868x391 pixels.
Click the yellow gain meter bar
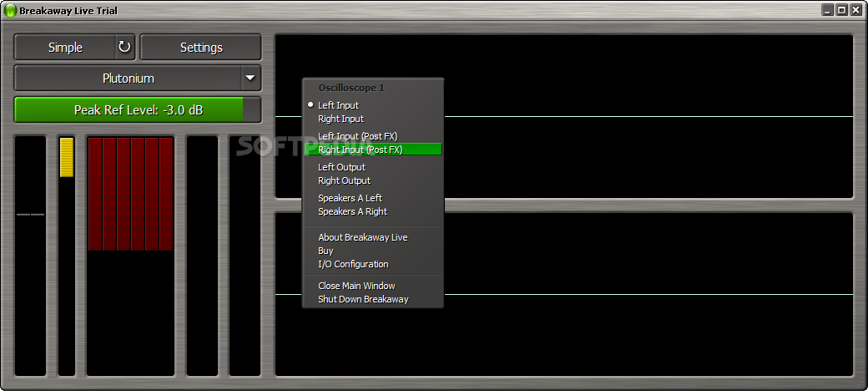coord(67,157)
